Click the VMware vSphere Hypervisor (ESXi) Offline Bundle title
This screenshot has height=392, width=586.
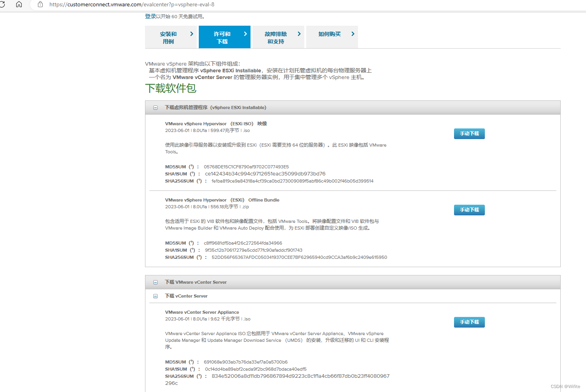[222, 200]
